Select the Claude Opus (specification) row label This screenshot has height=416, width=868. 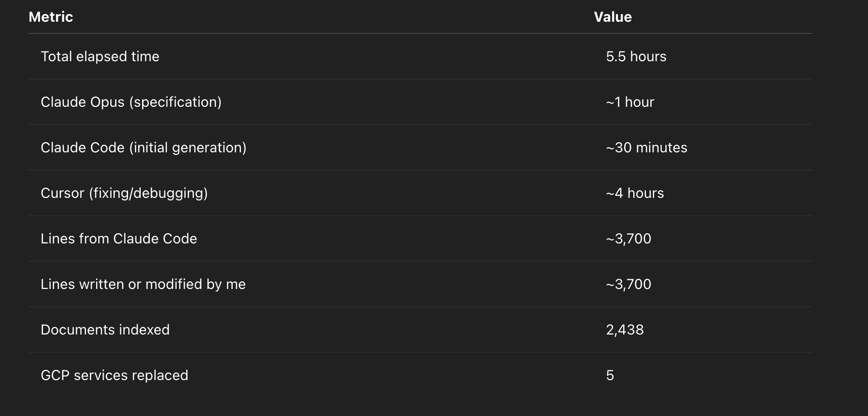point(131,102)
